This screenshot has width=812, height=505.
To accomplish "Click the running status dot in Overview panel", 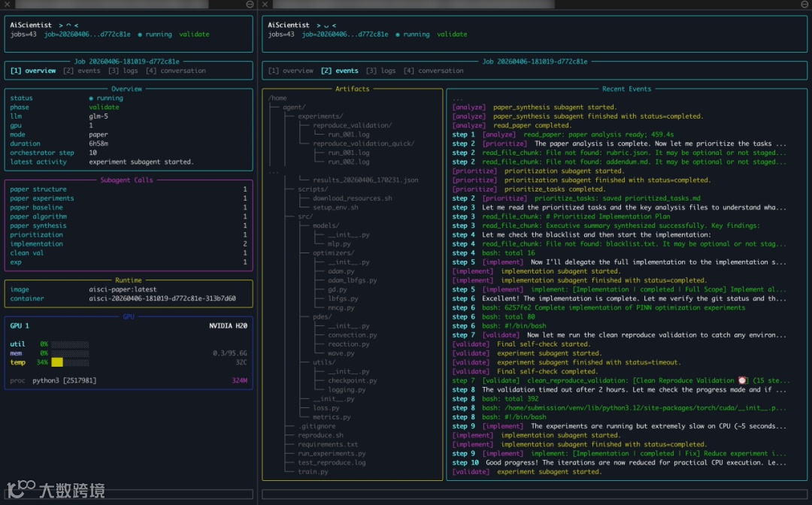I will click(x=91, y=98).
